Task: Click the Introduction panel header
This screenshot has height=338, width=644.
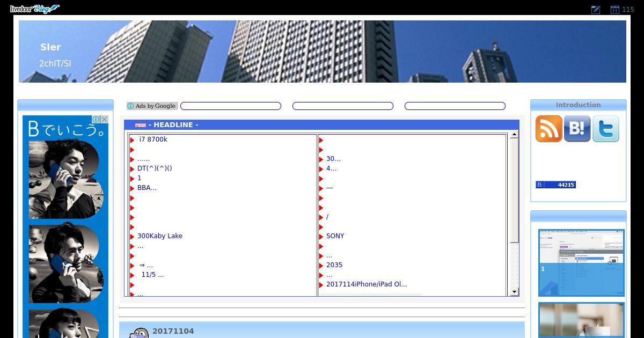Action: (578, 105)
